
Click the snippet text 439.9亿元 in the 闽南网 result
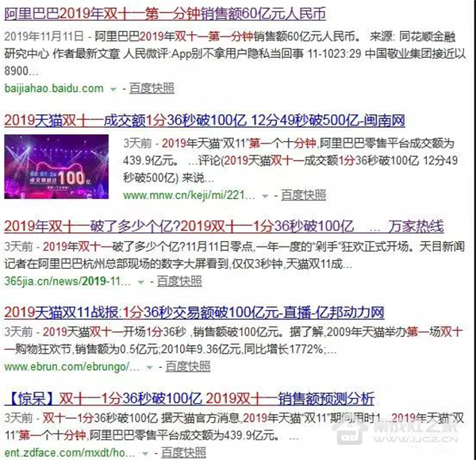pos(151,160)
